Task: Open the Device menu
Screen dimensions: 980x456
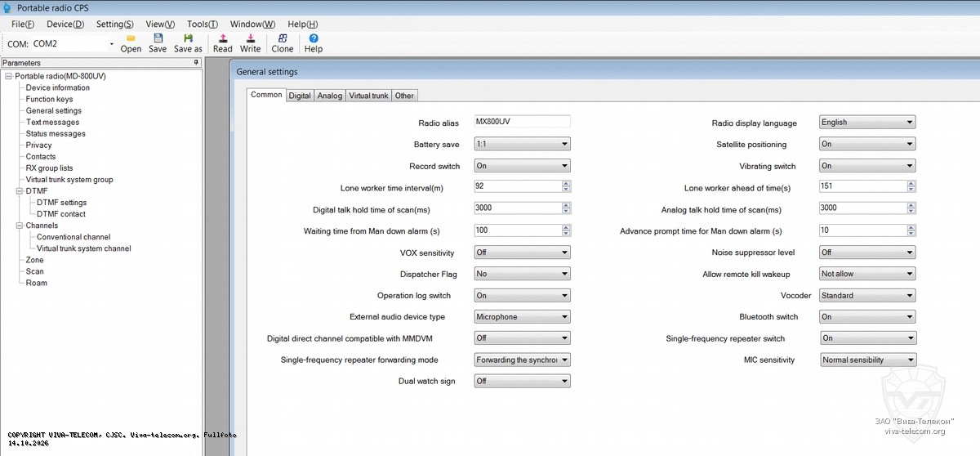Action: (x=65, y=25)
